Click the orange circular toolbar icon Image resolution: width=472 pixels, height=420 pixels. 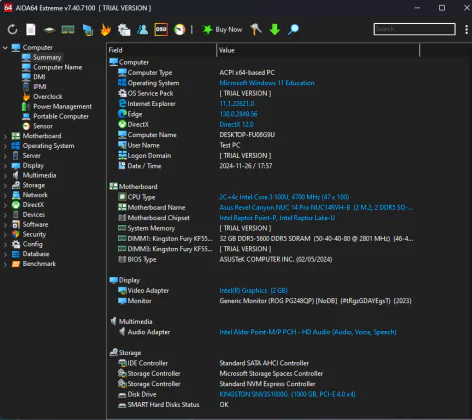click(179, 30)
